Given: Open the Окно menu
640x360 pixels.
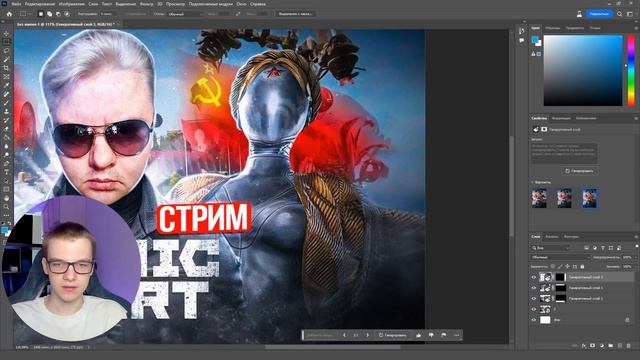Looking at the screenshot, I should pyautogui.click(x=241, y=4).
